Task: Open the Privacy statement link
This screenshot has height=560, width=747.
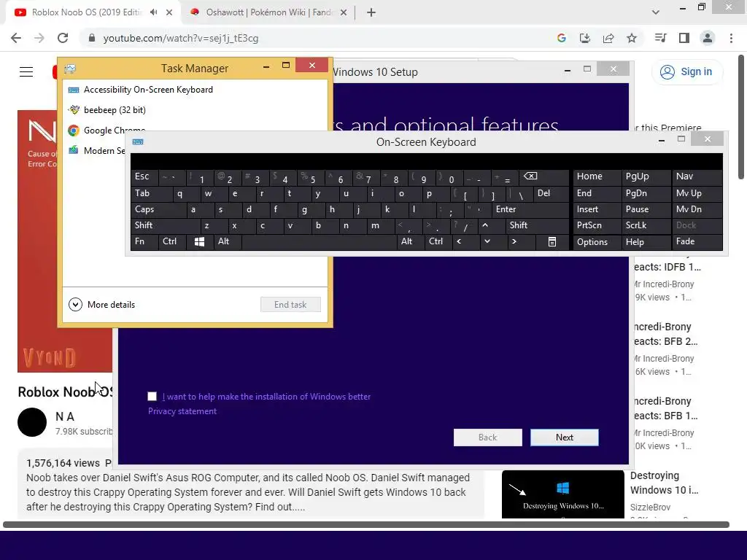Action: [182, 411]
